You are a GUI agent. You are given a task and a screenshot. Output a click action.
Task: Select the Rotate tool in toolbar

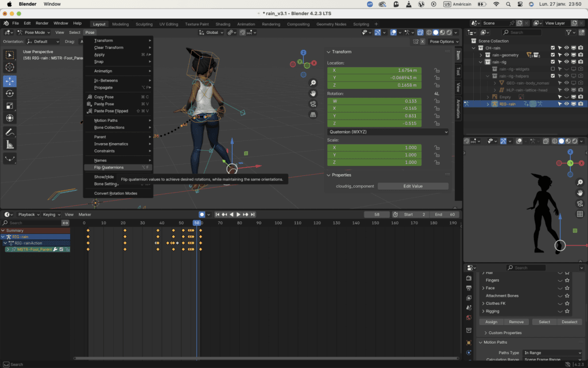pyautogui.click(x=10, y=94)
